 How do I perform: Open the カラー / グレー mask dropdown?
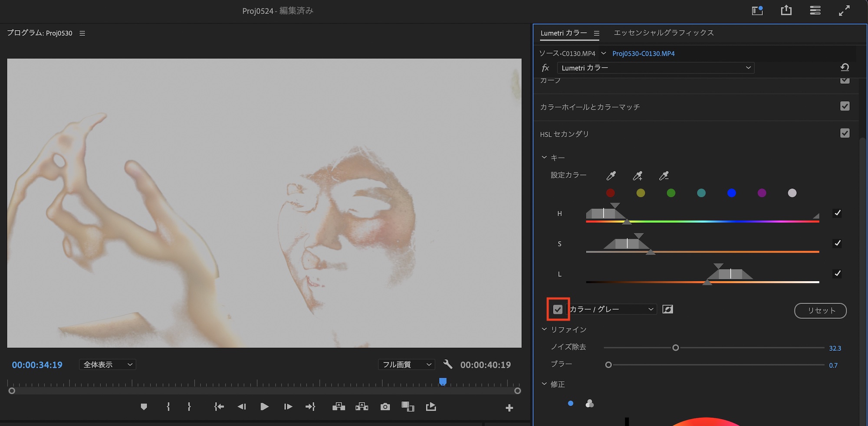click(612, 309)
